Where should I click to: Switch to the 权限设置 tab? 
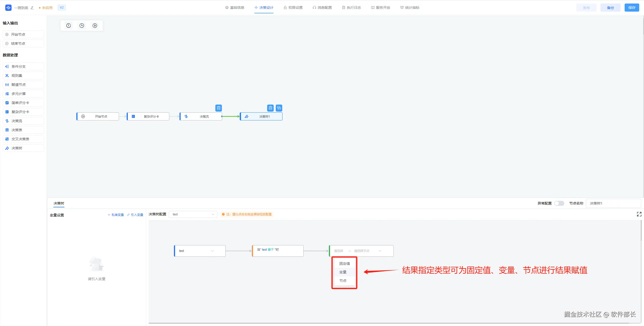pos(293,8)
